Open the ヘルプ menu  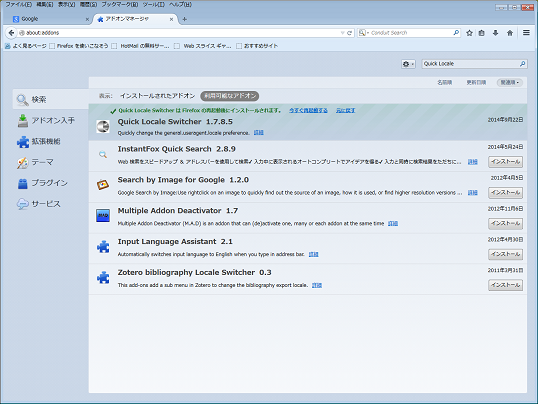point(180,4)
